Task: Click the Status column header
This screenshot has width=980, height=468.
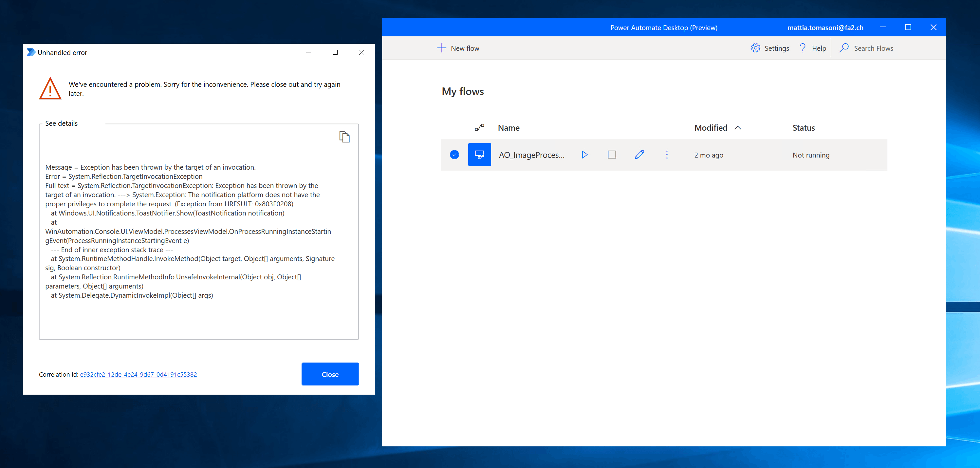Action: [x=804, y=128]
